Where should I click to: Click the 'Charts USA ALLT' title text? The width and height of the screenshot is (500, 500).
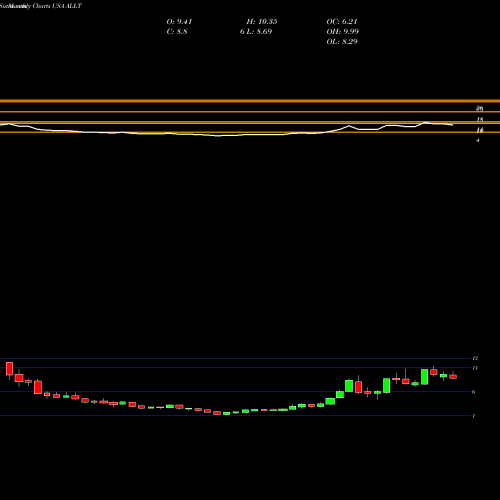(57, 6)
